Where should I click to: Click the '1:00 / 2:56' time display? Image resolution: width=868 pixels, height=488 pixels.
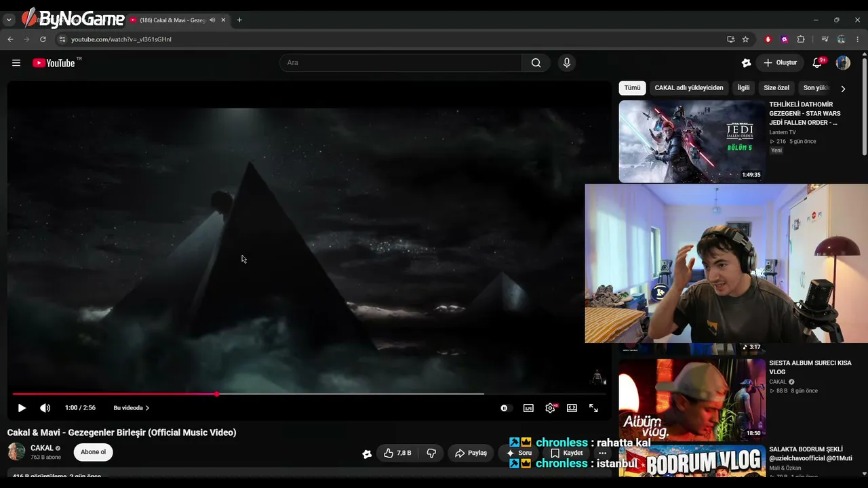click(80, 408)
